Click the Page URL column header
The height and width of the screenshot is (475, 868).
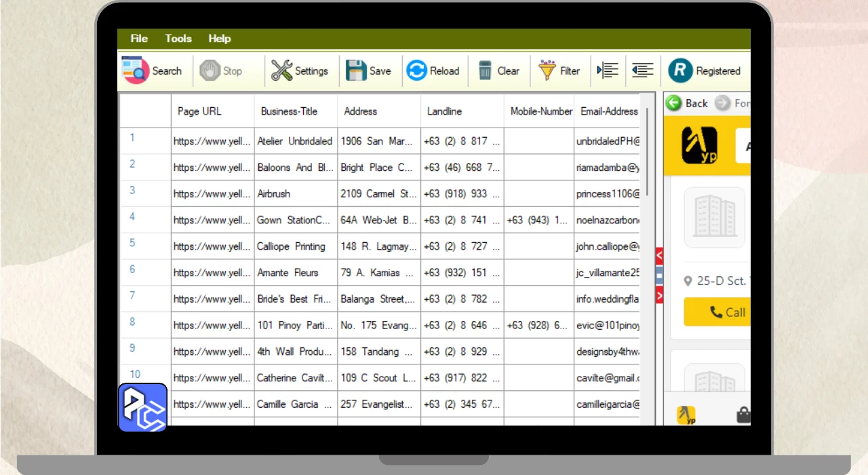pos(213,111)
